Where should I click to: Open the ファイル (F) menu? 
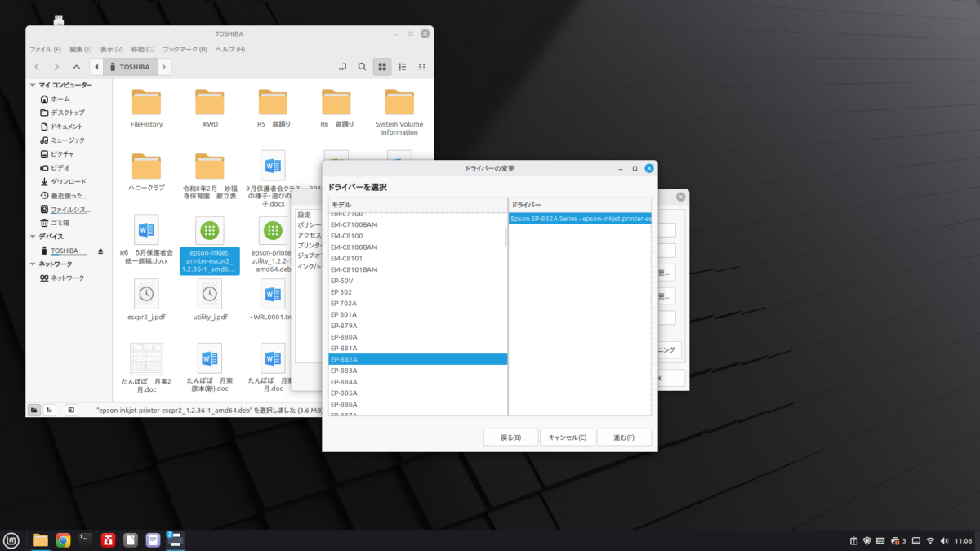[47, 50]
